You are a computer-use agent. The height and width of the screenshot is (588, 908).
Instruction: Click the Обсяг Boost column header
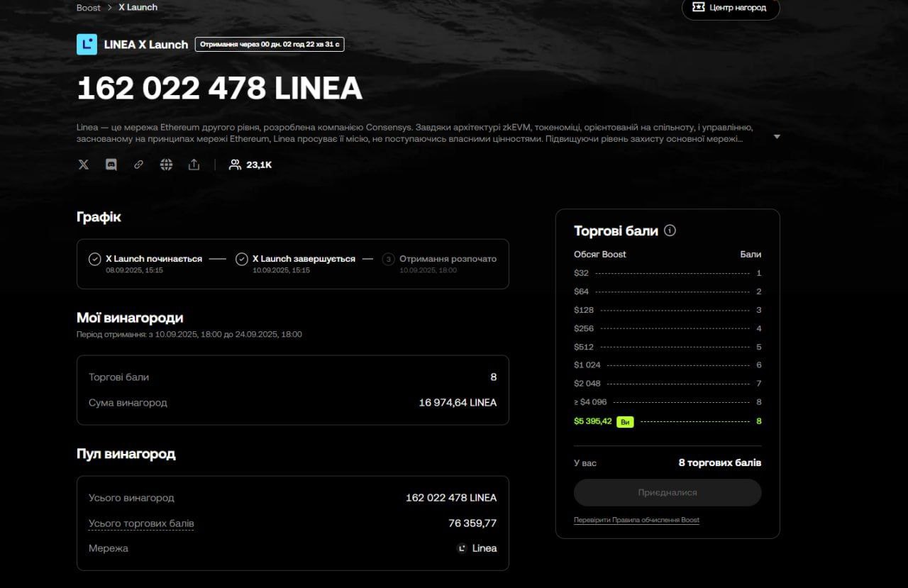600,254
